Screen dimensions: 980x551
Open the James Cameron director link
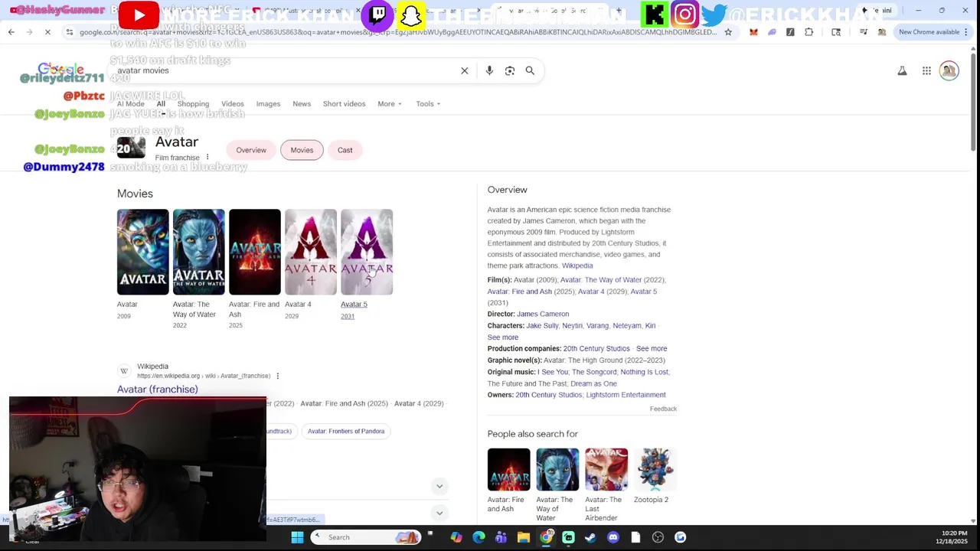pos(543,314)
